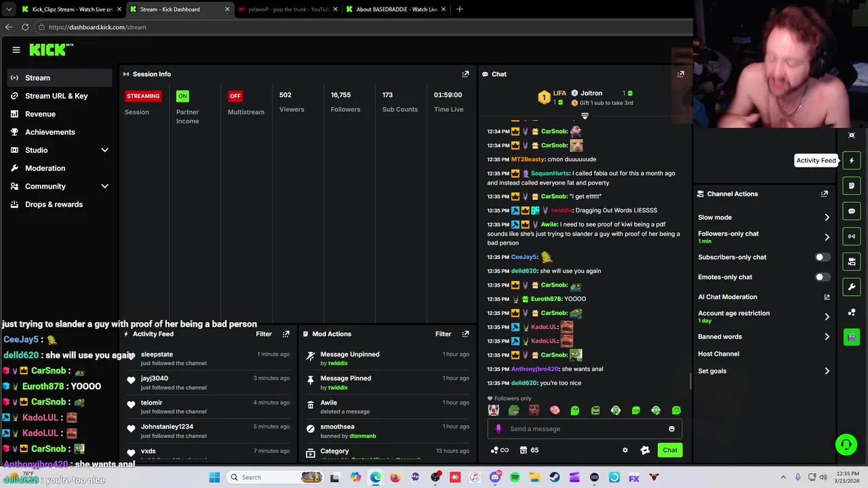The width and height of the screenshot is (868, 488).
Task: Toggle Subscribers-only chat switch
Action: click(822, 258)
